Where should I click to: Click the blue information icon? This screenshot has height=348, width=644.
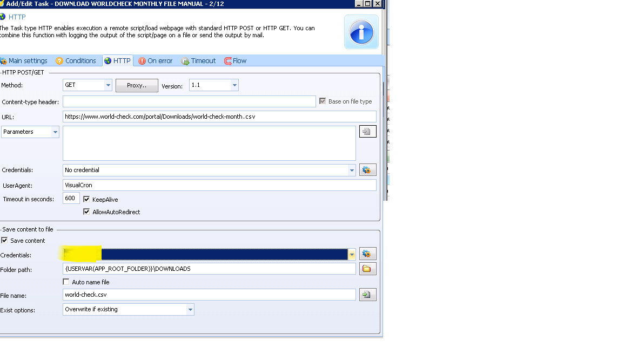tap(361, 32)
